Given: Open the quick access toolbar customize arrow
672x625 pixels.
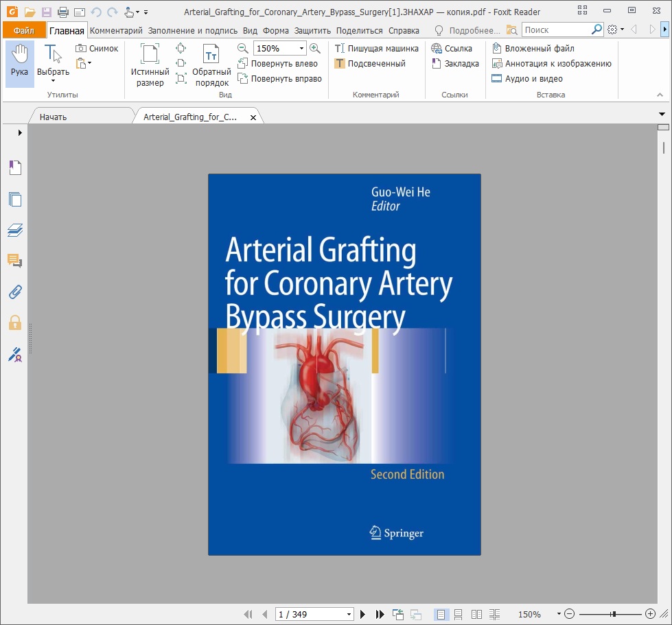Looking at the screenshot, I should point(146,12).
